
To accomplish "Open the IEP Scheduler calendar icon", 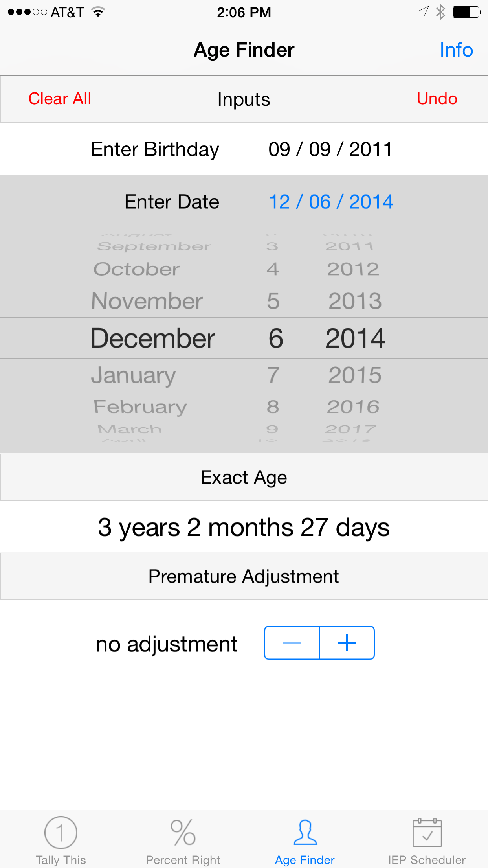I will click(x=427, y=832).
